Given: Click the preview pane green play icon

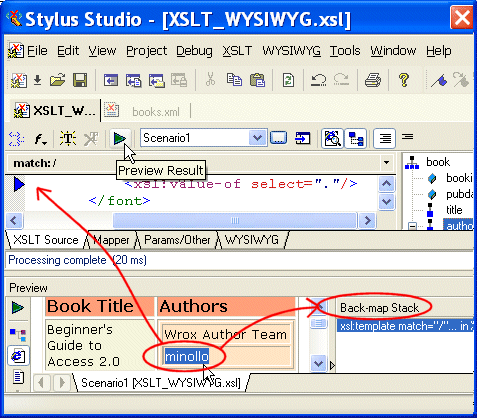Looking at the screenshot, I should click(18, 307).
